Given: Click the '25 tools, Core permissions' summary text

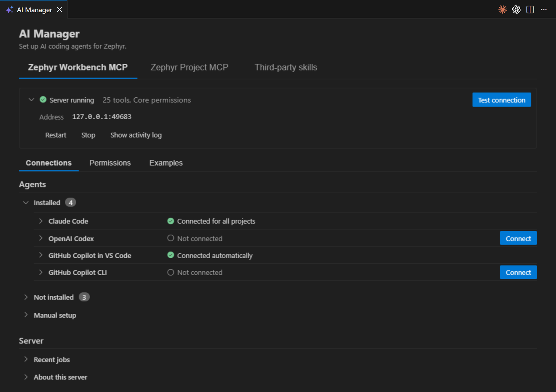Looking at the screenshot, I should tap(147, 100).
